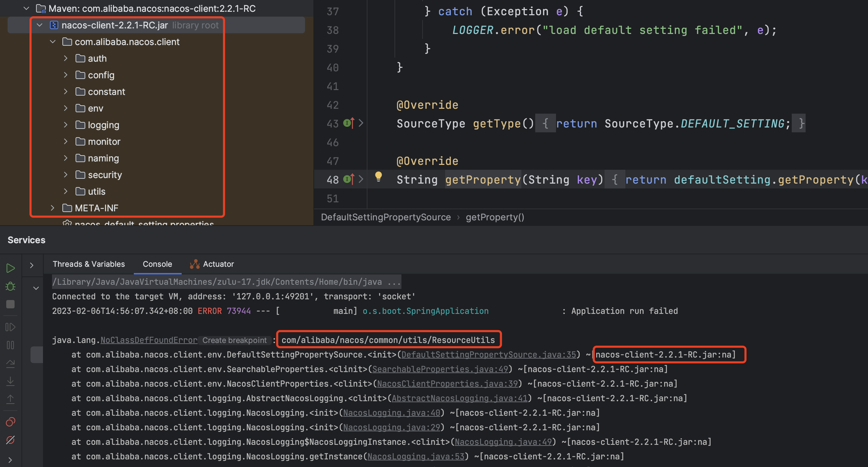Click the green Debug bug icon
Screen dimensions: 868x467
(10, 286)
